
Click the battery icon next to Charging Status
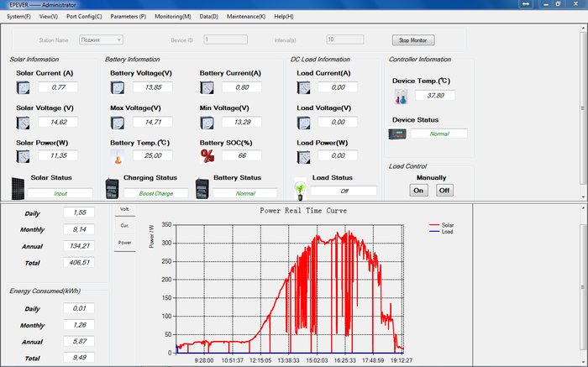pos(112,187)
